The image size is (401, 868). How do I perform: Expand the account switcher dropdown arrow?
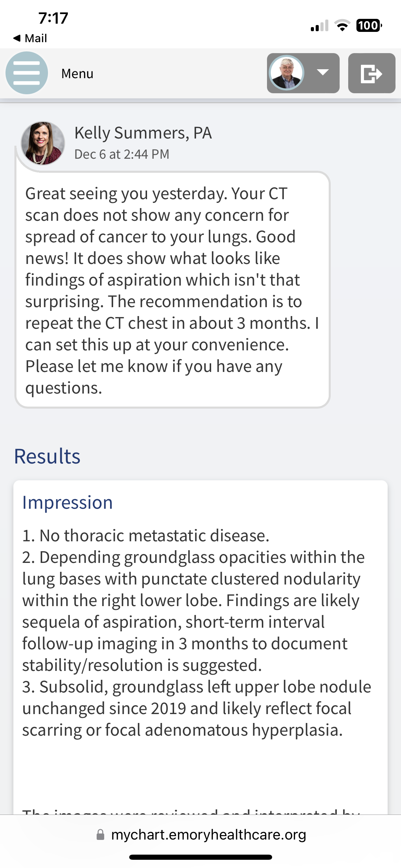click(323, 72)
